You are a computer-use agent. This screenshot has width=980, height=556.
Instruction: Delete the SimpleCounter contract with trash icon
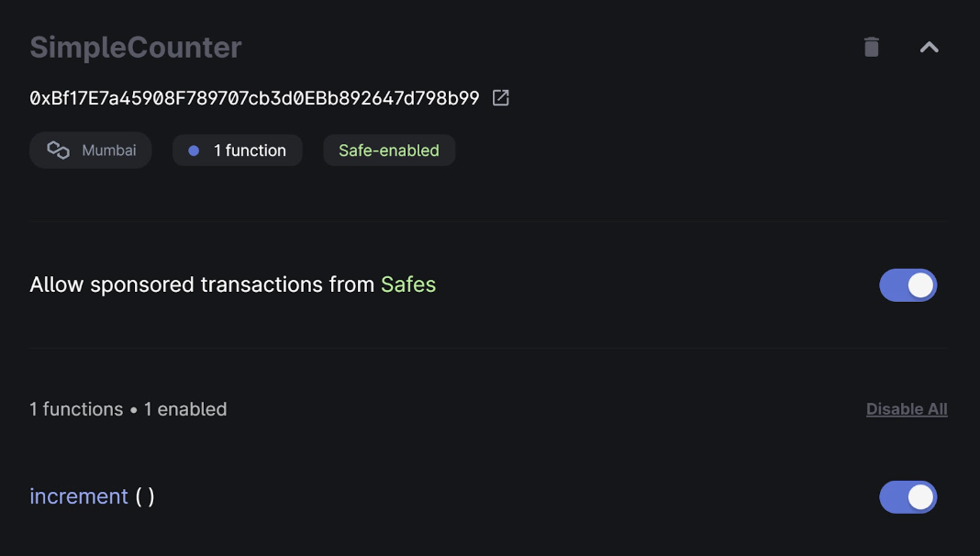tap(871, 47)
